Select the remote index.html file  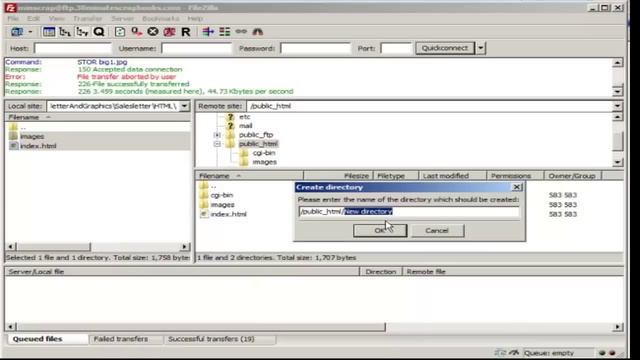point(229,214)
